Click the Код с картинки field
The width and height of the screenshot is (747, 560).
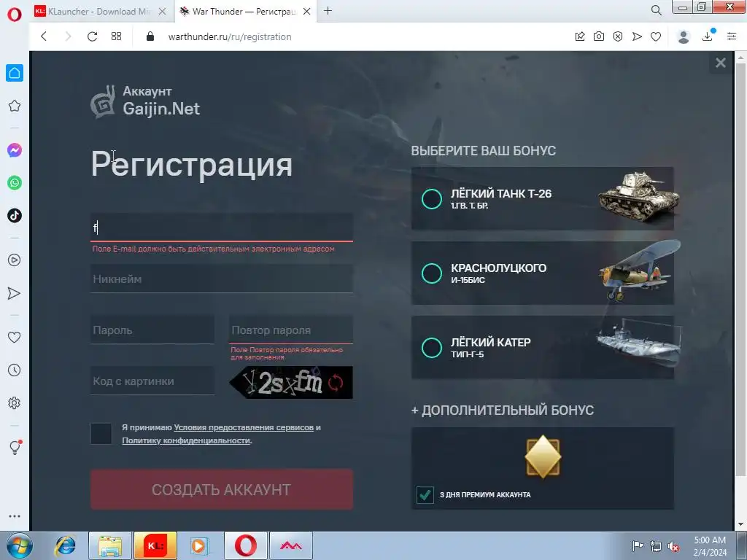point(152,381)
